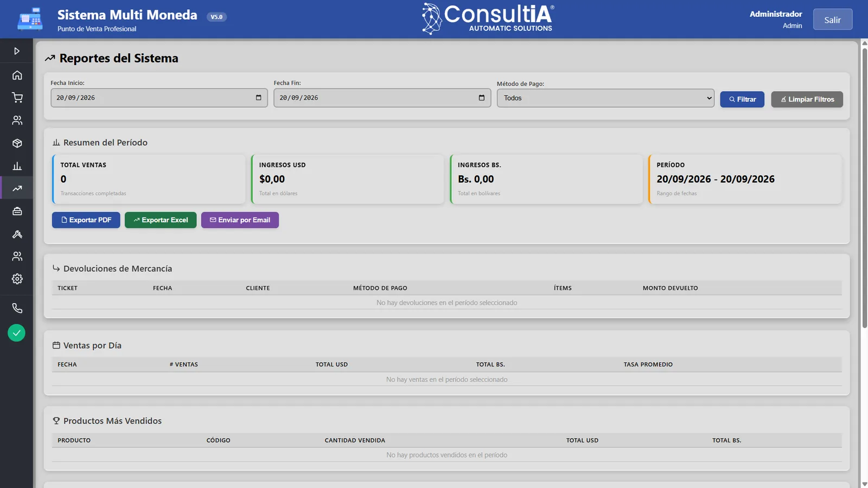Click the green checkmark status icon
This screenshot has width=868, height=488.
tap(17, 333)
